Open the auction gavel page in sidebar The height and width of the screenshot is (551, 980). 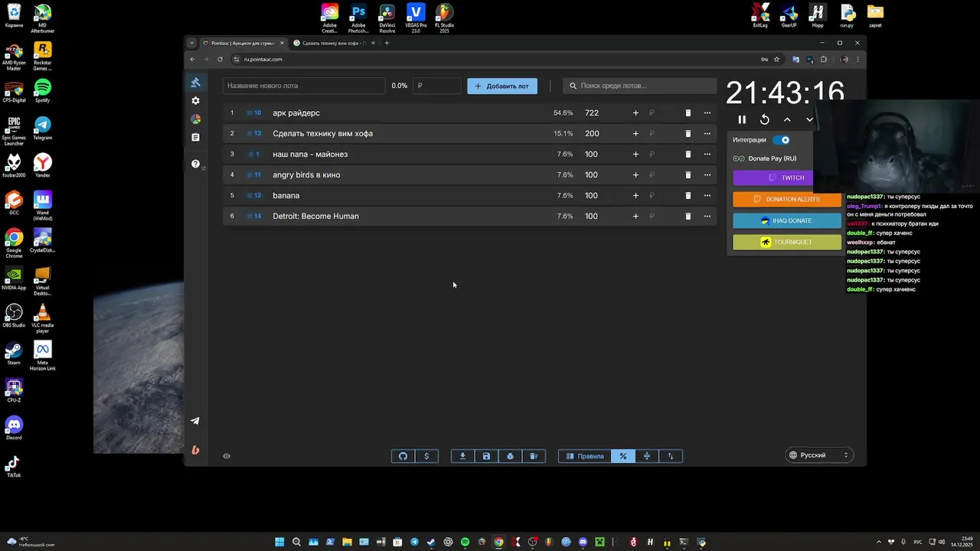click(195, 83)
